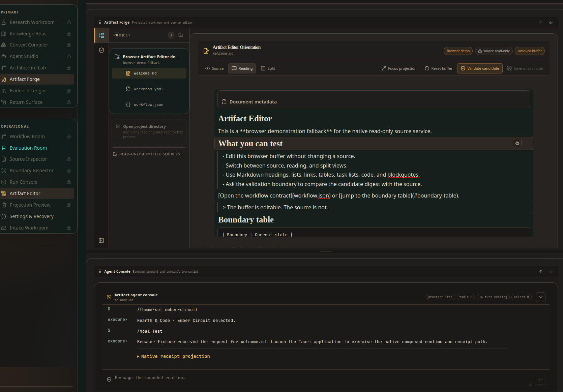Click the Evaluation Room icon
This screenshot has height=392, width=563.
click(x=4, y=148)
